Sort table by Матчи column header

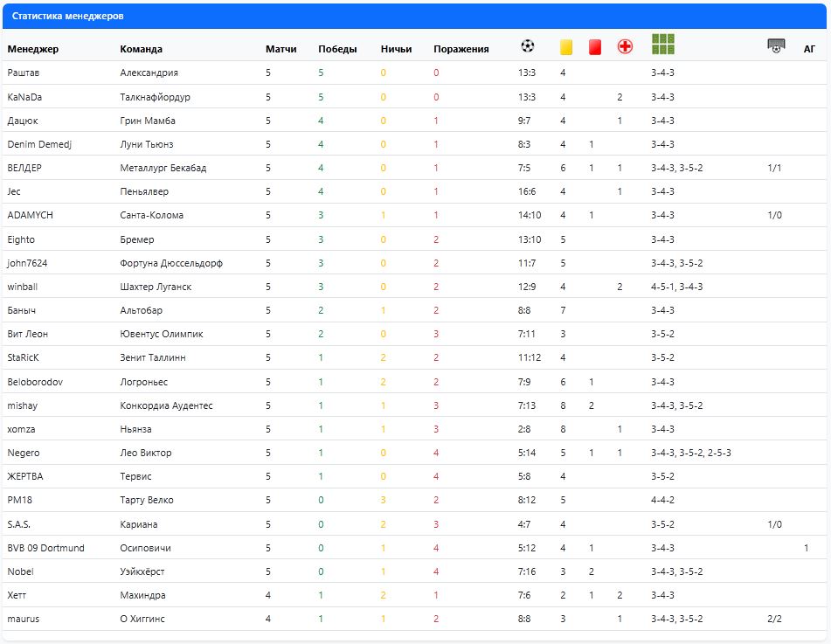click(280, 50)
